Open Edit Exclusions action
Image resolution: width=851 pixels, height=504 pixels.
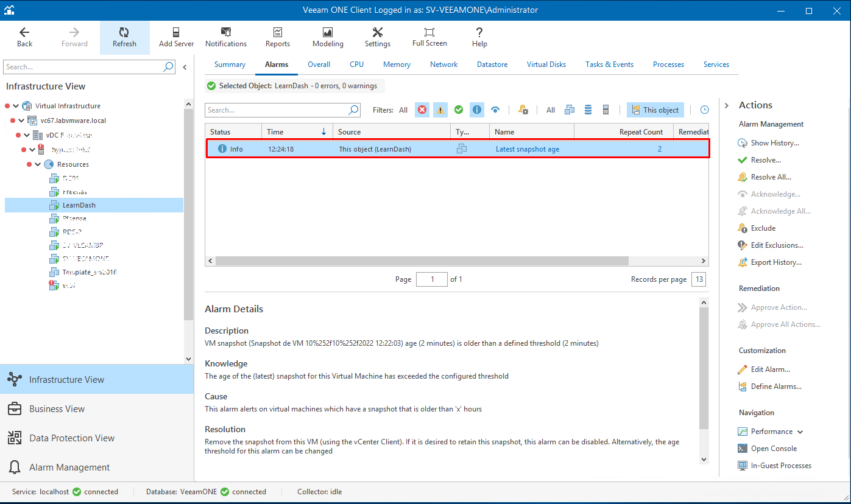(771, 245)
